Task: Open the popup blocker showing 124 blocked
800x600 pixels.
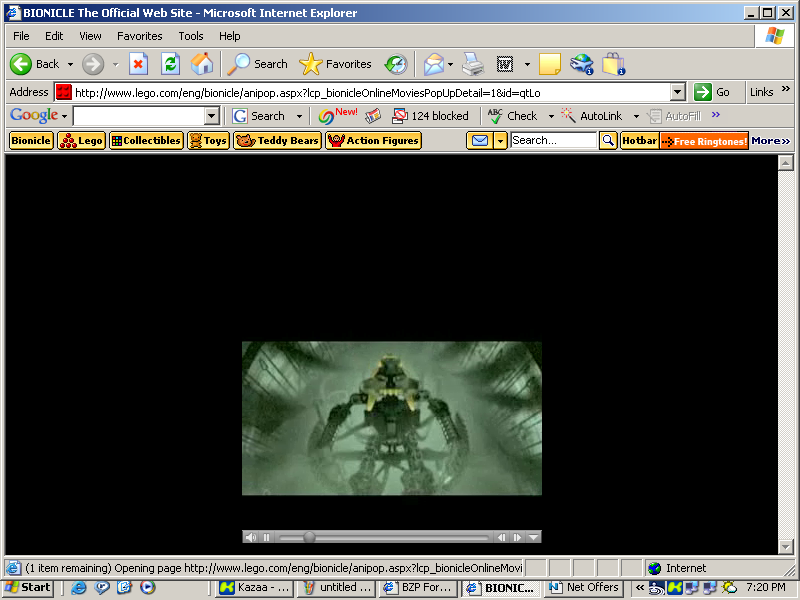Action: [x=430, y=115]
